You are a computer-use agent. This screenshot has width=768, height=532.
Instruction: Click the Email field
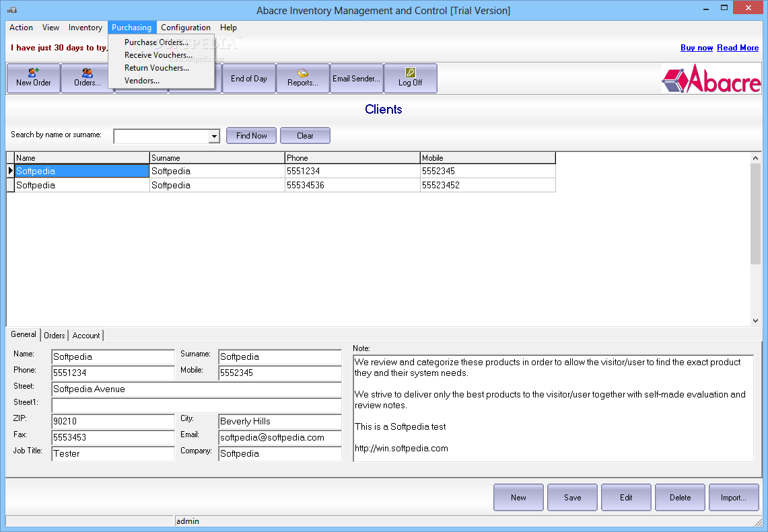[280, 438]
